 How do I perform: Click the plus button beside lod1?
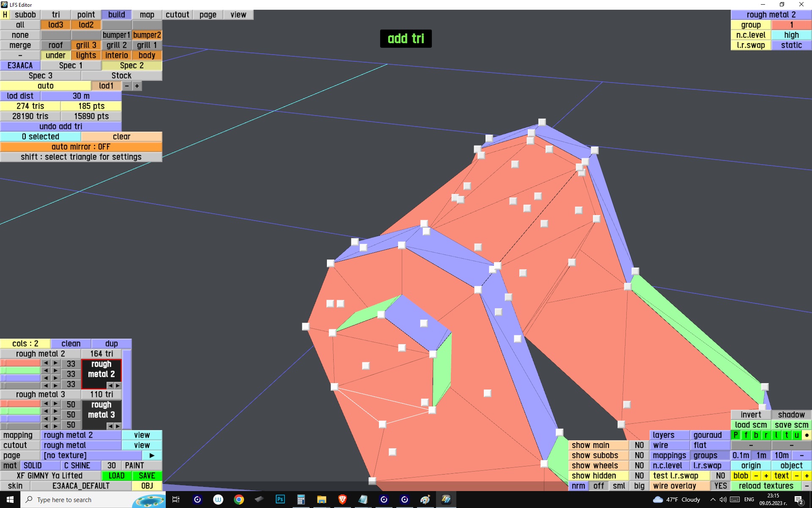tap(137, 86)
